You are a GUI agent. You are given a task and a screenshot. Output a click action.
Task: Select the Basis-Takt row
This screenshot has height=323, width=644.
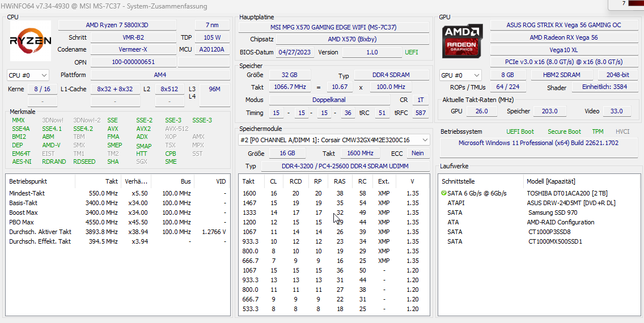(117, 203)
